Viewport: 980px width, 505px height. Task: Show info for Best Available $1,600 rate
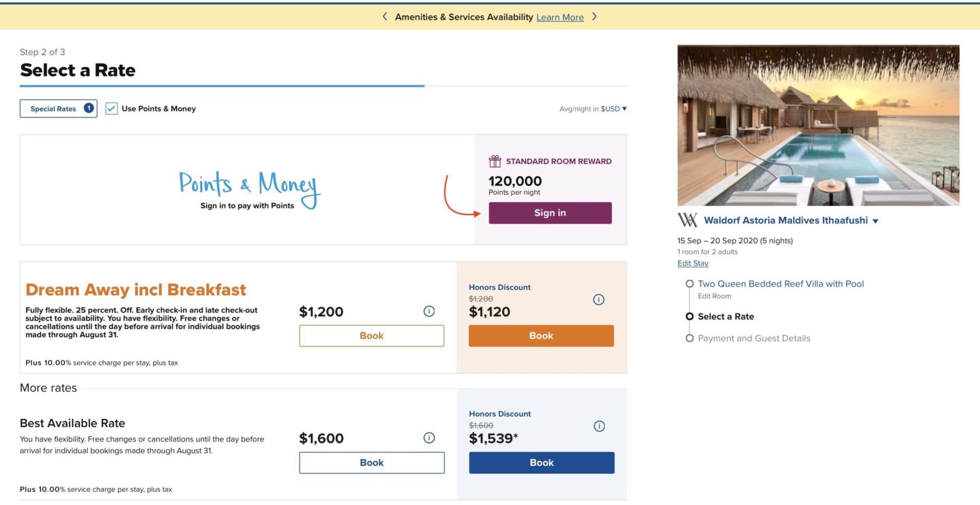[x=429, y=438]
